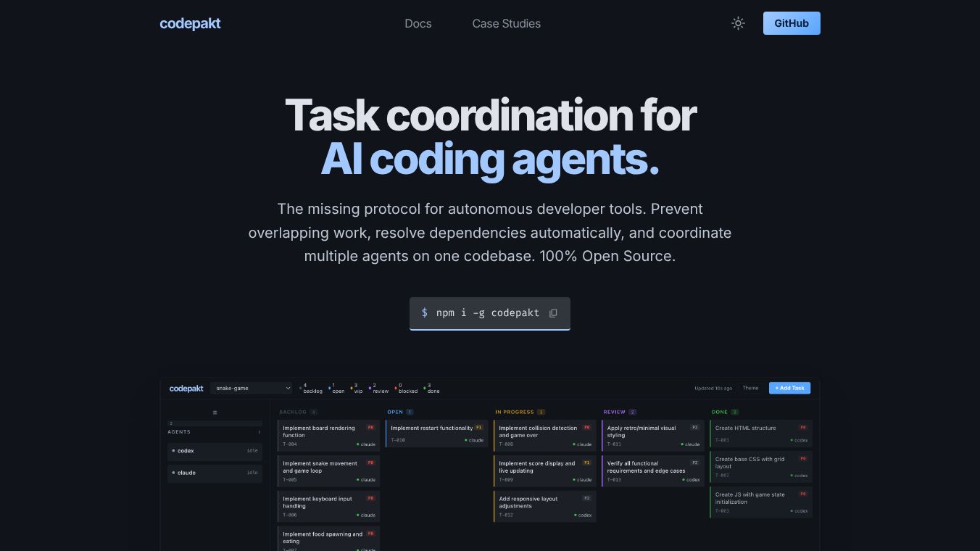The image size is (980, 551).
Task: Click the OPEN column header
Action: (400, 412)
